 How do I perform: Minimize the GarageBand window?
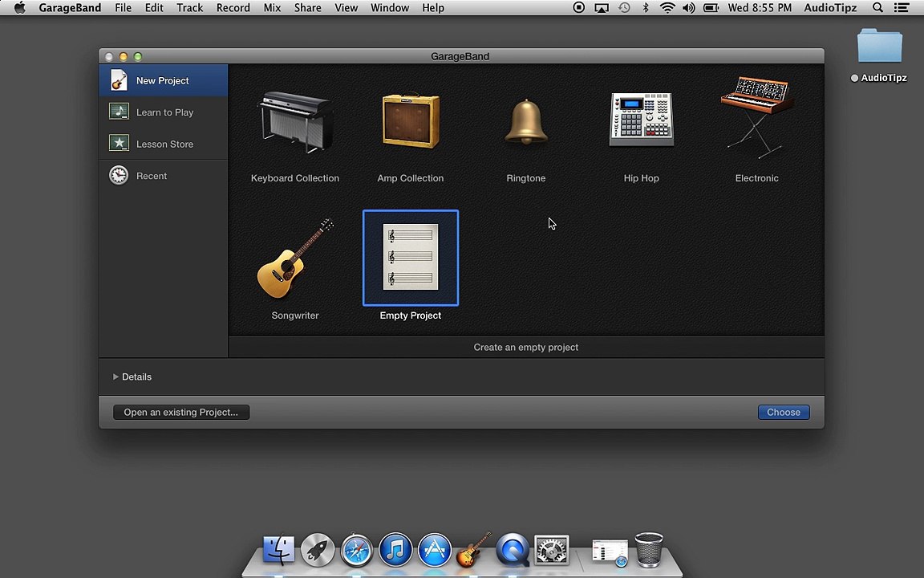coord(124,57)
